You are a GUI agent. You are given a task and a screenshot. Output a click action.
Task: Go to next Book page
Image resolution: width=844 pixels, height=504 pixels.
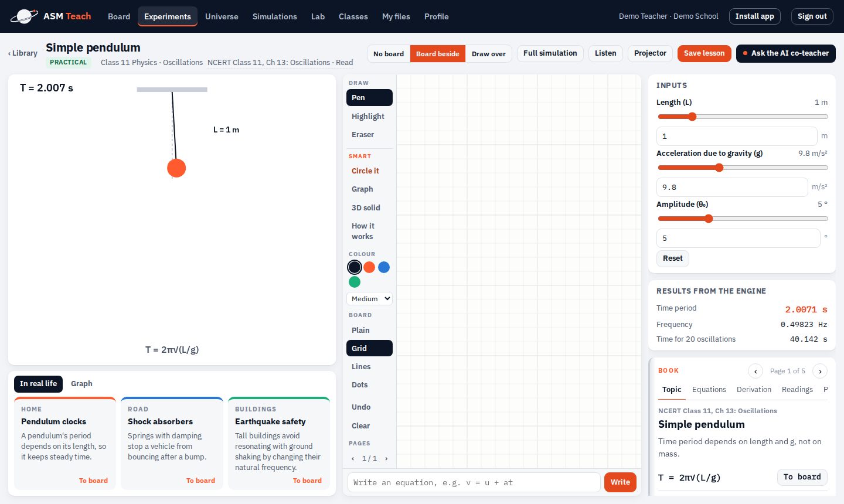point(820,371)
